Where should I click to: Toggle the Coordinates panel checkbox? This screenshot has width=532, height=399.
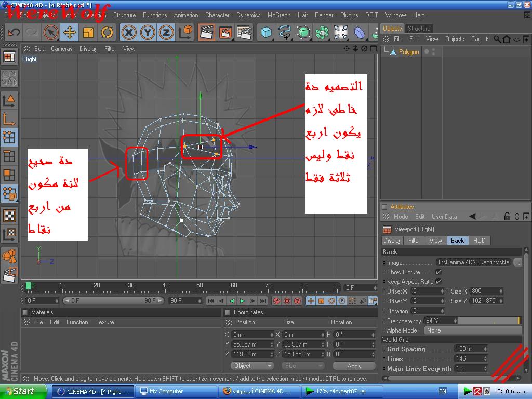(228, 312)
